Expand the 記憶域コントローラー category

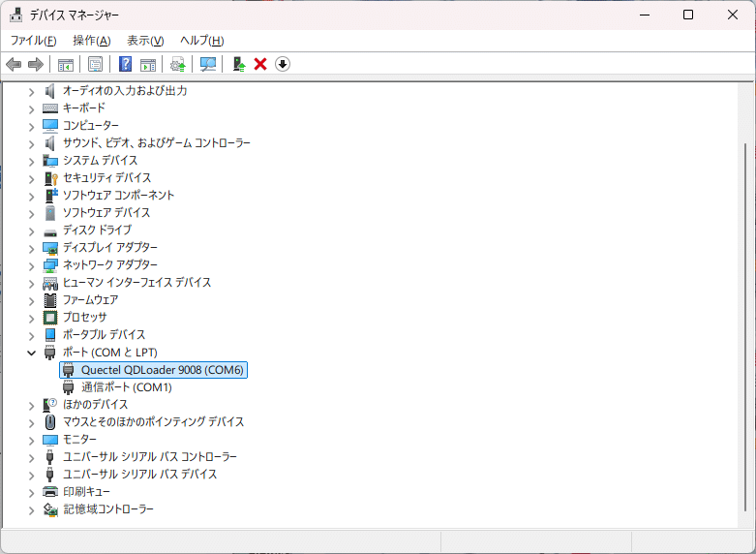31,509
